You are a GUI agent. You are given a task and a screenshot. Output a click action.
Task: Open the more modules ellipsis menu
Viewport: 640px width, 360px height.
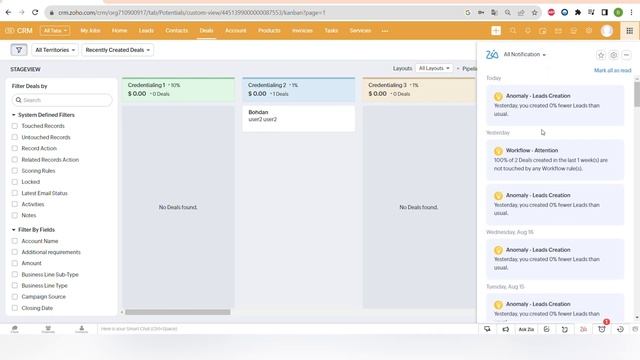click(x=385, y=31)
